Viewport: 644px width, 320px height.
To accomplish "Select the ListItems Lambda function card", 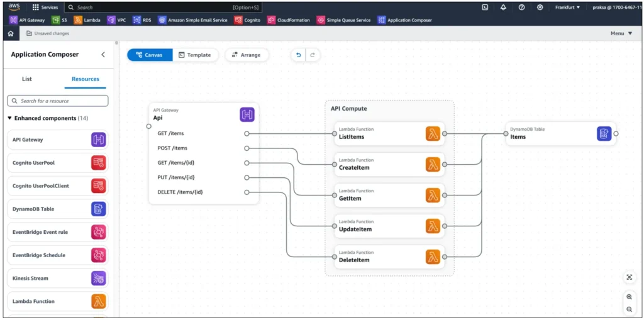I will tap(389, 133).
